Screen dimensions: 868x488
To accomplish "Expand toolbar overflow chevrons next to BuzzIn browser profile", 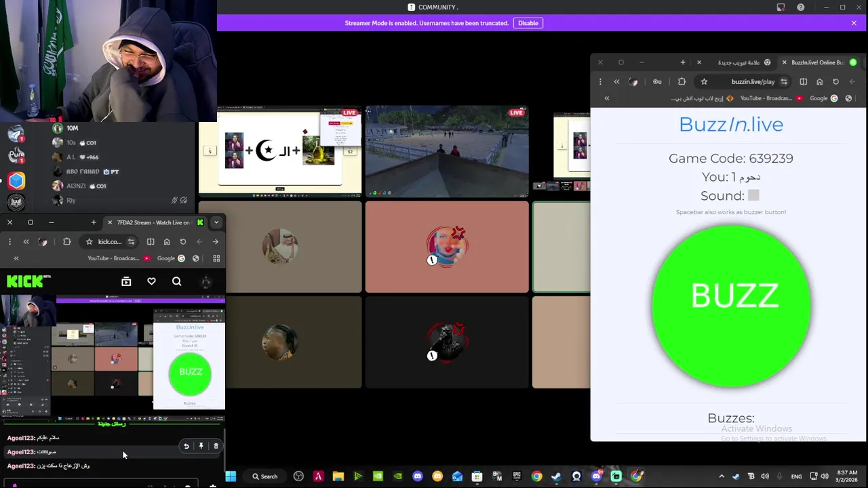I will 616,81.
